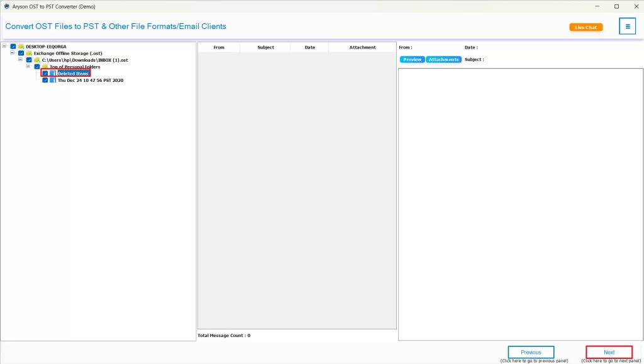This screenshot has width=644, height=364.
Task: Select the Top of Personal Folders folder icon
Action: [45, 67]
